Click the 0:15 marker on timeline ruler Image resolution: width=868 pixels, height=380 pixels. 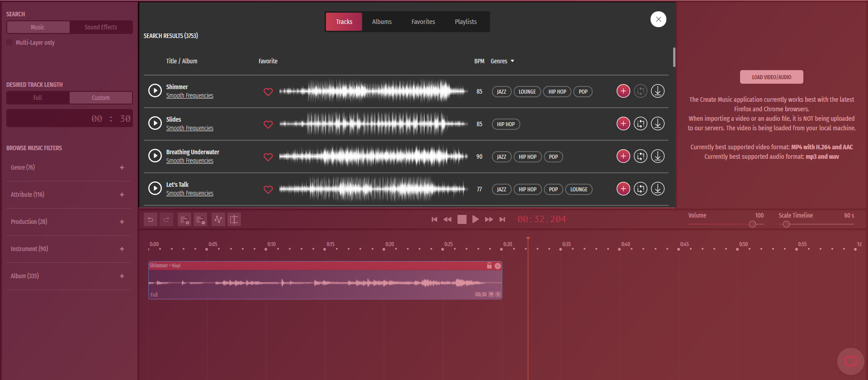[x=330, y=244]
